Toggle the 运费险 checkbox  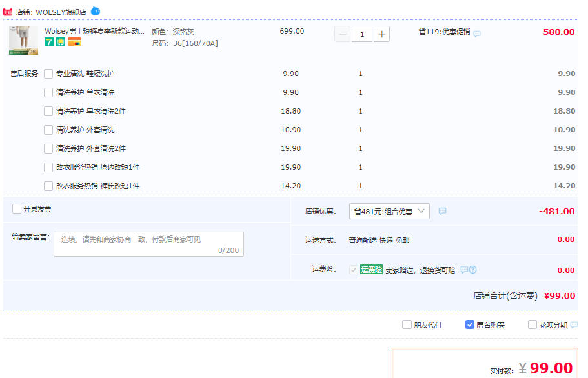(353, 270)
